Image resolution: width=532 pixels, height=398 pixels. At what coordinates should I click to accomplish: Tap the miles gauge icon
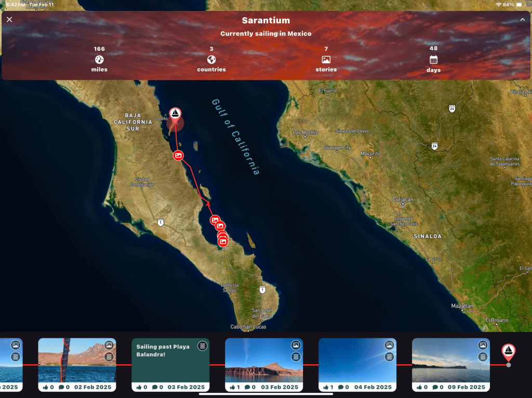[99, 60]
